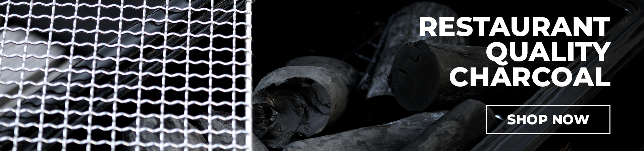Click the SHOP NOW button
Viewport: 644px width, 151px height.
point(548,119)
